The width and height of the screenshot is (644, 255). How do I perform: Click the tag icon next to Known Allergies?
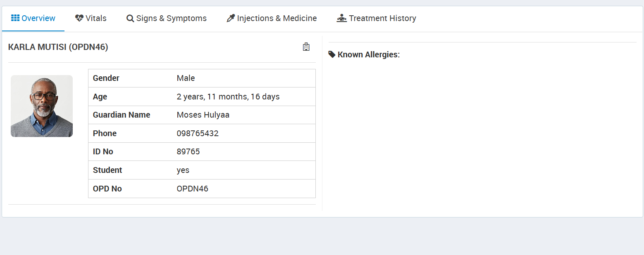coord(332,54)
